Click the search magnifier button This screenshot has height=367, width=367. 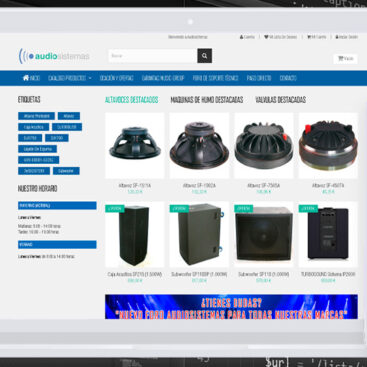[205, 56]
